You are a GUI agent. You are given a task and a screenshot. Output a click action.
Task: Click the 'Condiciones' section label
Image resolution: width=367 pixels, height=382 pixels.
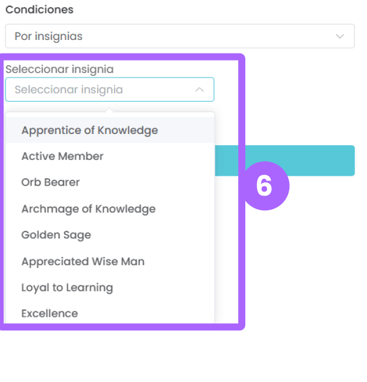coord(39,10)
